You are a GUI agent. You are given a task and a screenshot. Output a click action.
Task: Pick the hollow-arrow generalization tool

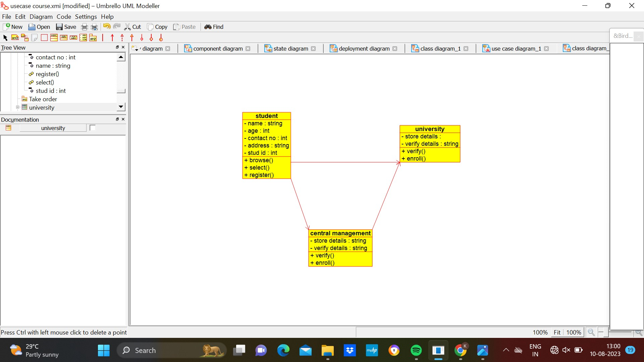coord(132,38)
